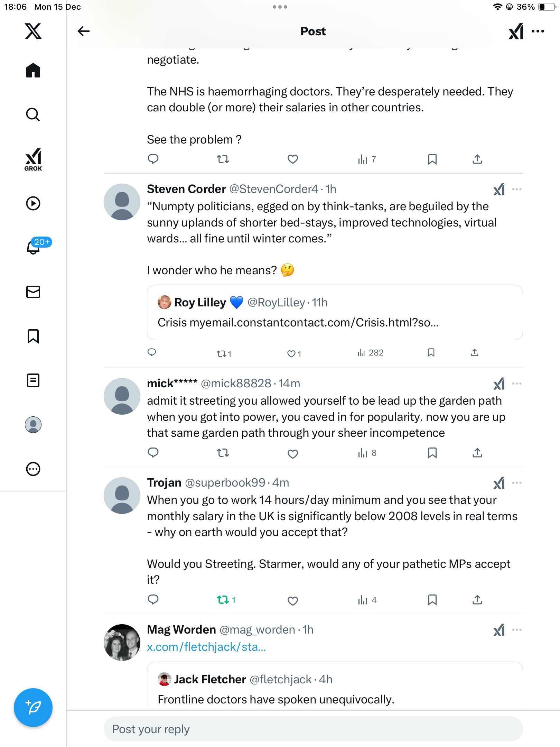
Task: Open Grok from the sidebar
Action: tap(33, 159)
